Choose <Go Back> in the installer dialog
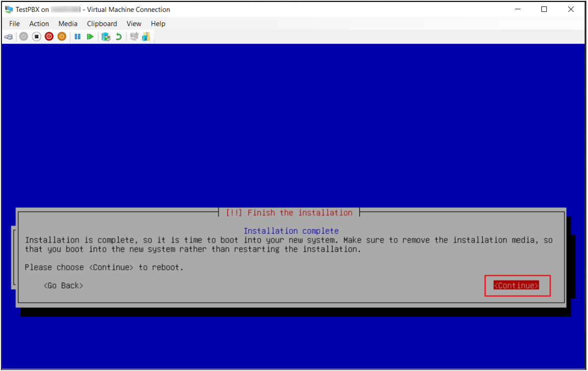Screen dimensions: 588x371 point(63,286)
